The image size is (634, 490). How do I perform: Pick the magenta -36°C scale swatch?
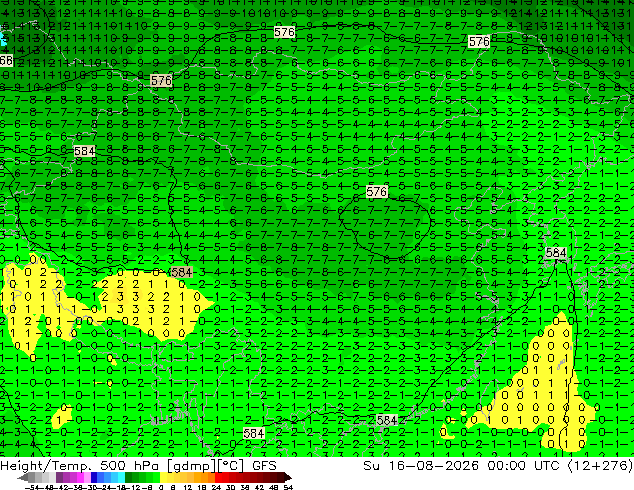pyautogui.click(x=80, y=477)
